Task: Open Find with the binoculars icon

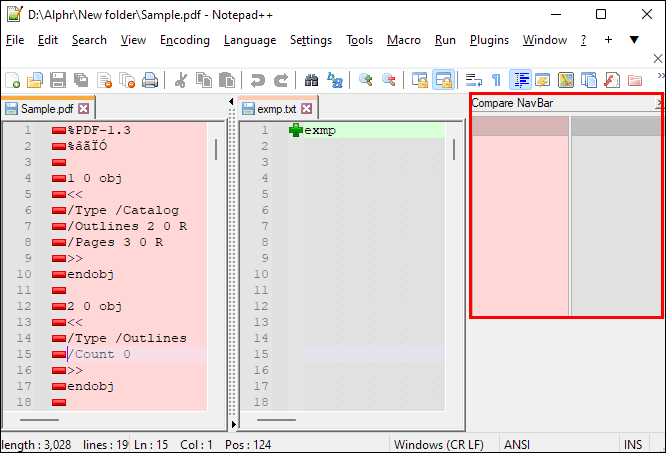Action: click(x=311, y=80)
